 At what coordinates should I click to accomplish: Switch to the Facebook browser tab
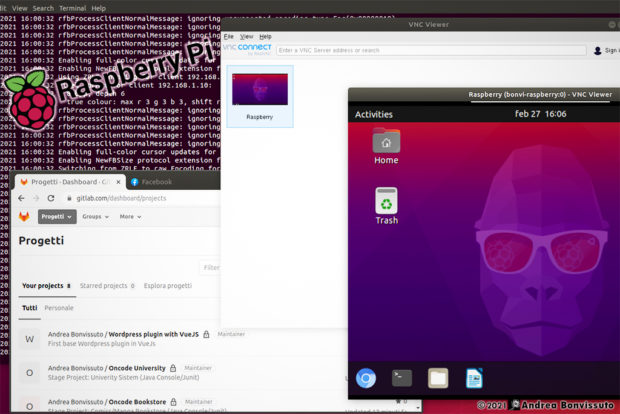coord(158,182)
